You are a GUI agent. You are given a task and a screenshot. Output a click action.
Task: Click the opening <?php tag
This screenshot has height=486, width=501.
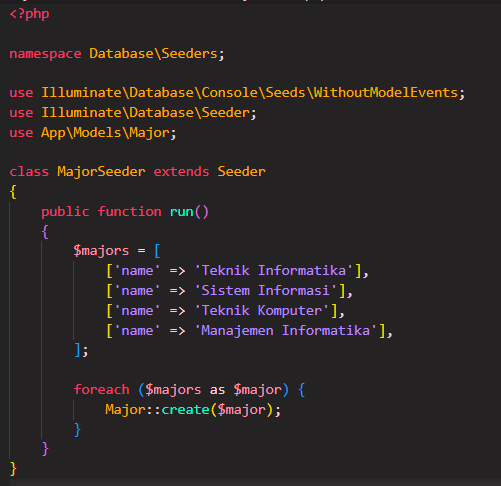tap(29, 14)
